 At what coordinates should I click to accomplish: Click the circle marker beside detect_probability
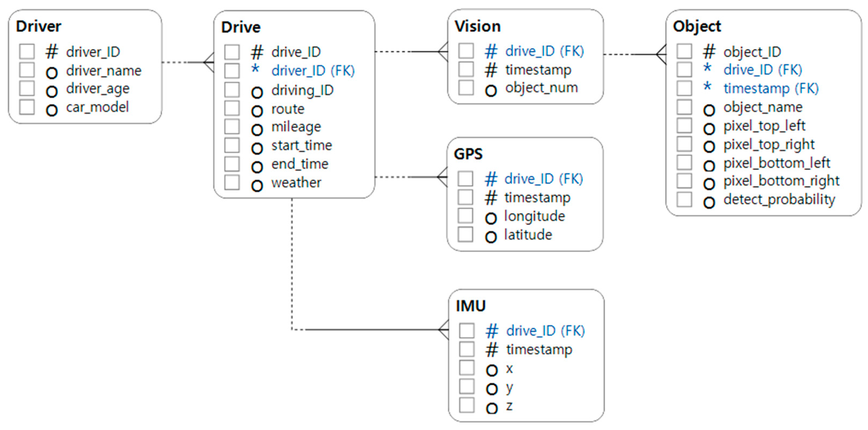coord(709,202)
